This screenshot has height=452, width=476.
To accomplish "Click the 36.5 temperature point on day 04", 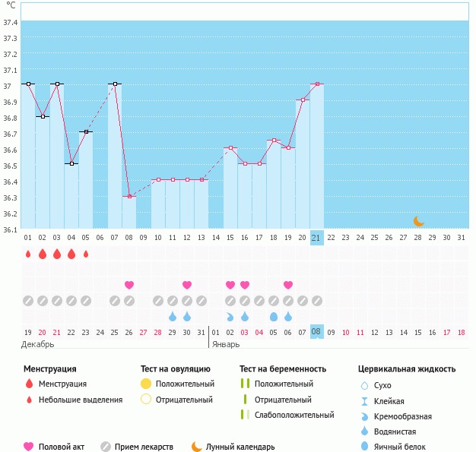I will [x=71, y=164].
